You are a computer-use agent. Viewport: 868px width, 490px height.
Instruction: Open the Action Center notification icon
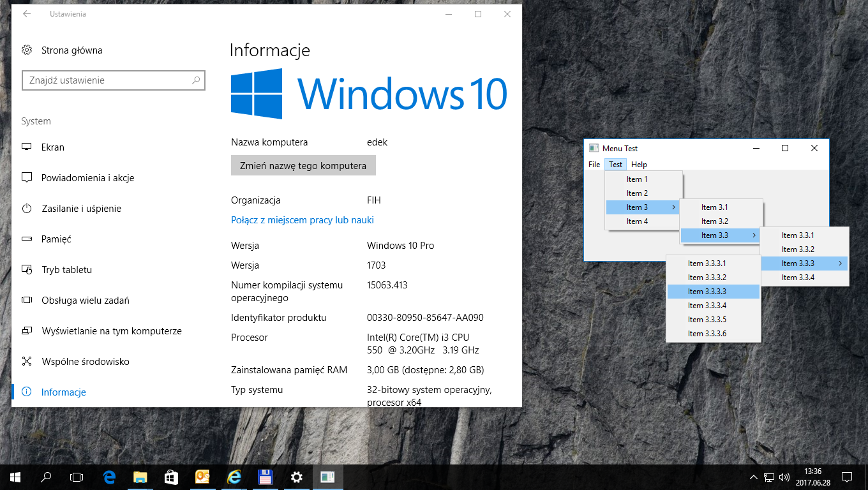coord(847,477)
